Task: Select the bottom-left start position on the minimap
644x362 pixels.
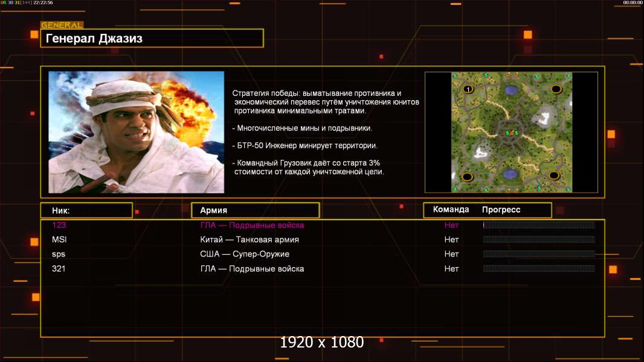Action: tap(467, 177)
